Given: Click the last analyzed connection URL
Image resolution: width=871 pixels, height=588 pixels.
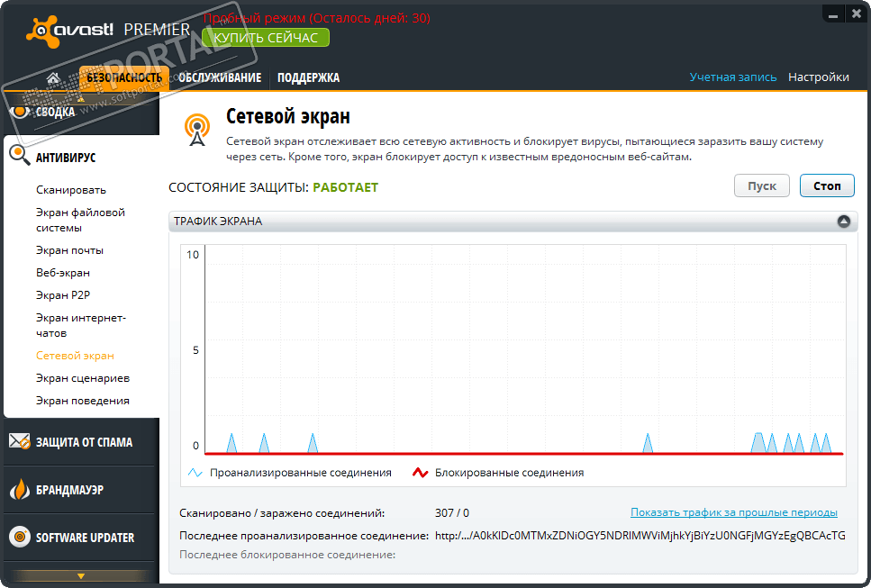Looking at the screenshot, I should (x=640, y=535).
